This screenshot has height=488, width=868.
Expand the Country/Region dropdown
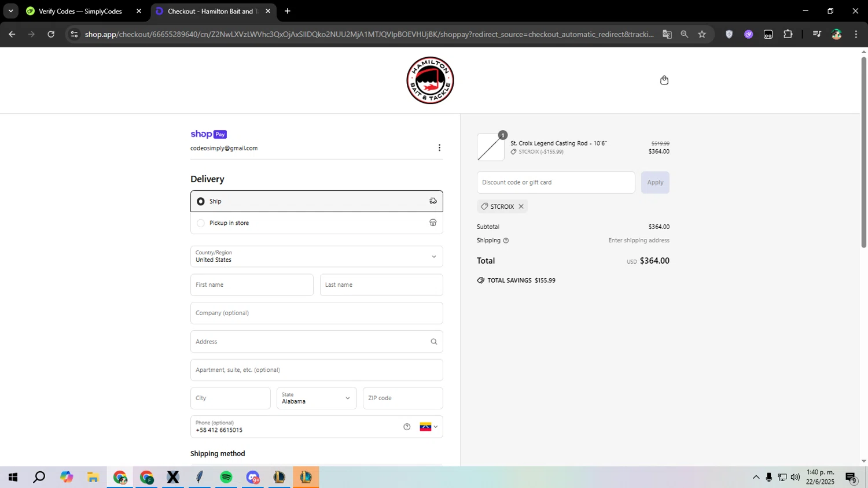pyautogui.click(x=317, y=257)
